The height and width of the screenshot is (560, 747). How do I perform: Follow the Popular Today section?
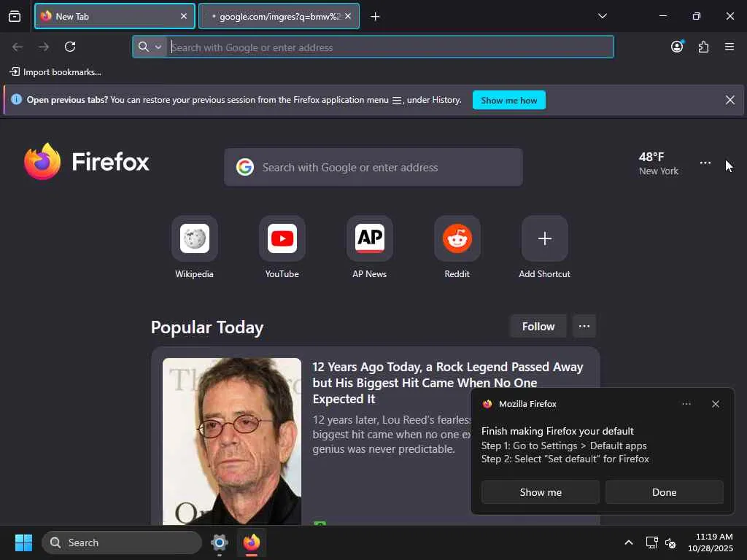click(538, 326)
